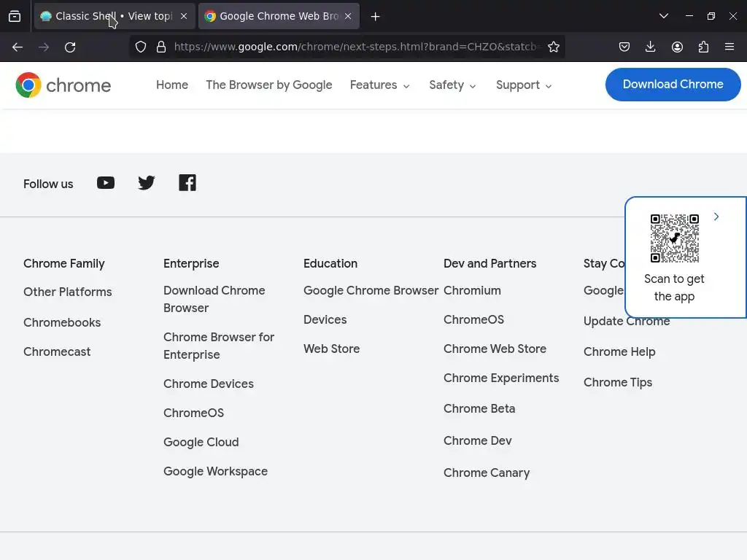Screen dimensions: 747x560
Task: Open Firefox hamburger application menu
Action: point(729,47)
